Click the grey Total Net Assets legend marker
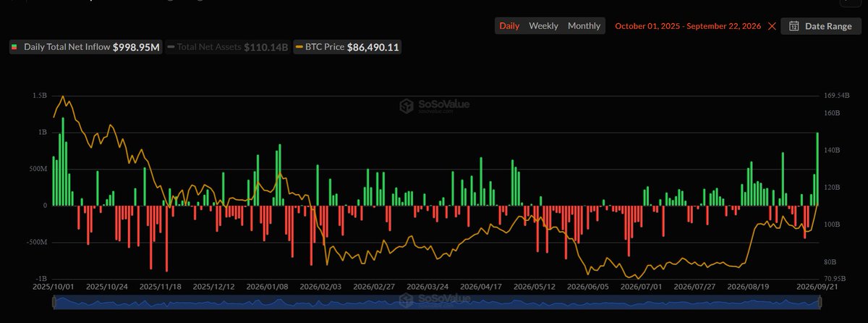The height and width of the screenshot is (323, 868). 171,47
